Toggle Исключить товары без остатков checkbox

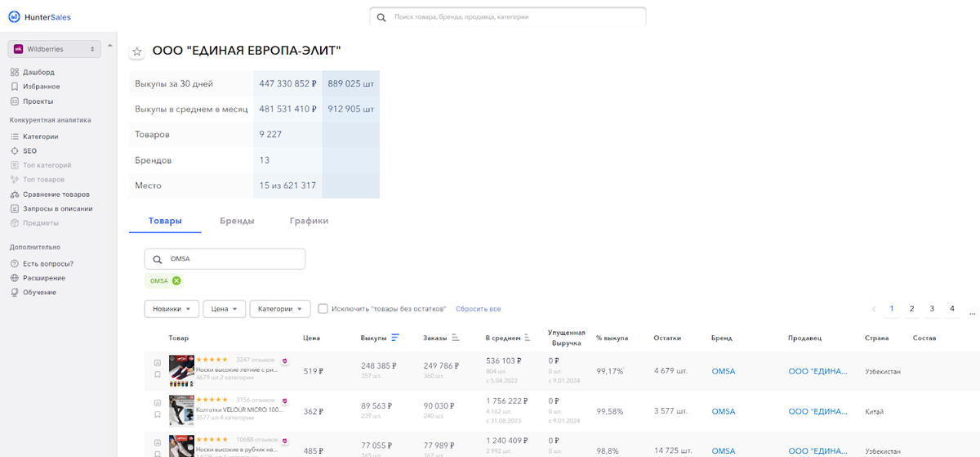pos(323,309)
